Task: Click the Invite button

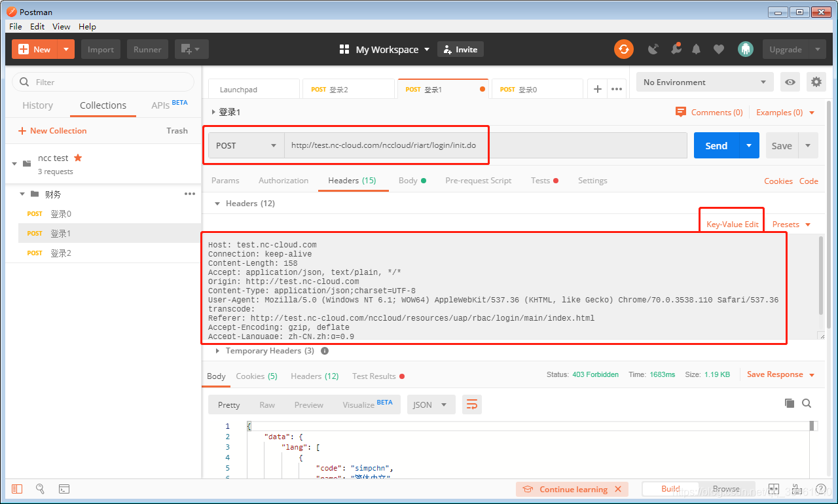Action: 460,49
